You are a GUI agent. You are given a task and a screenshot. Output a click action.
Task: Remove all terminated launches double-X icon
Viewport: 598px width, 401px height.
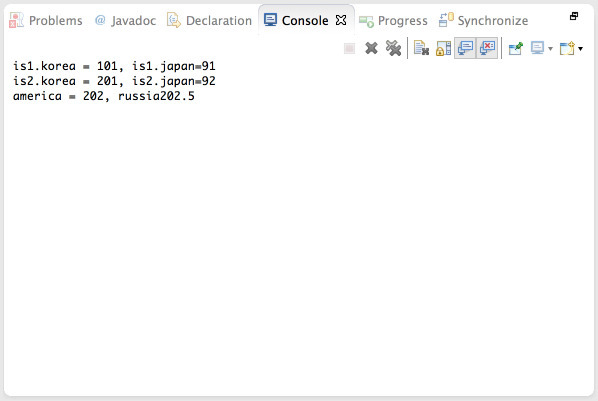tap(393, 48)
